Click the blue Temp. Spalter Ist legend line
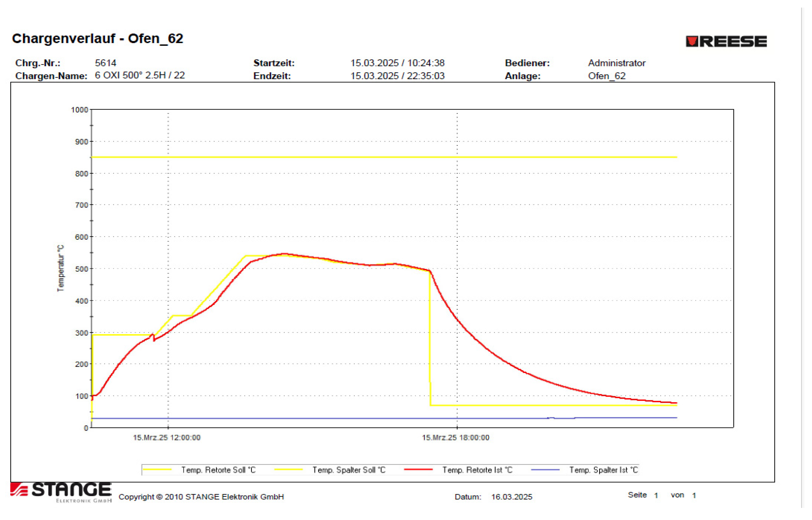 (545, 470)
